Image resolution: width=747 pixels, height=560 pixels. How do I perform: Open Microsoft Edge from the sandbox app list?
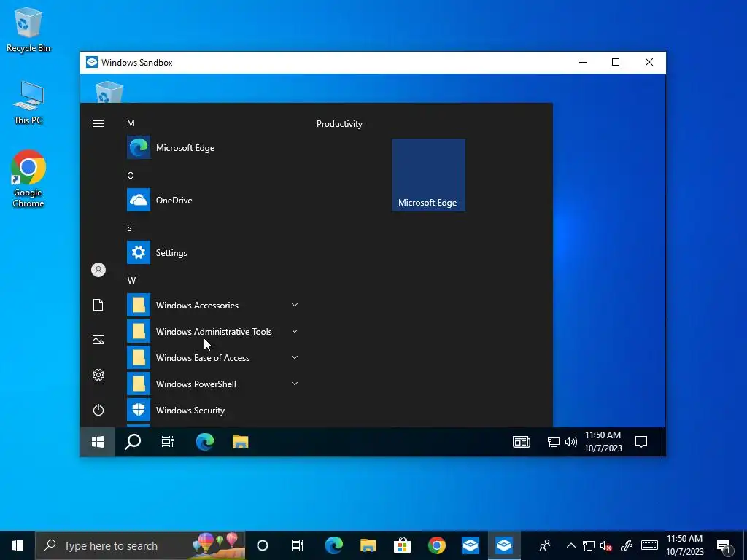213,147
